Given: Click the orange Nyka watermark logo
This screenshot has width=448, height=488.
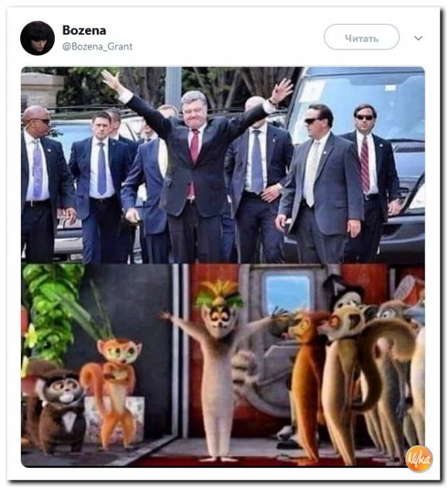Looking at the screenshot, I should coord(419,459).
